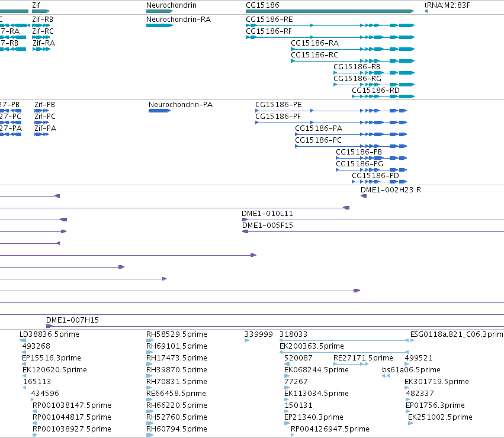Click the Zif-RC transcript label
504x438 pixels.
tap(43, 31)
